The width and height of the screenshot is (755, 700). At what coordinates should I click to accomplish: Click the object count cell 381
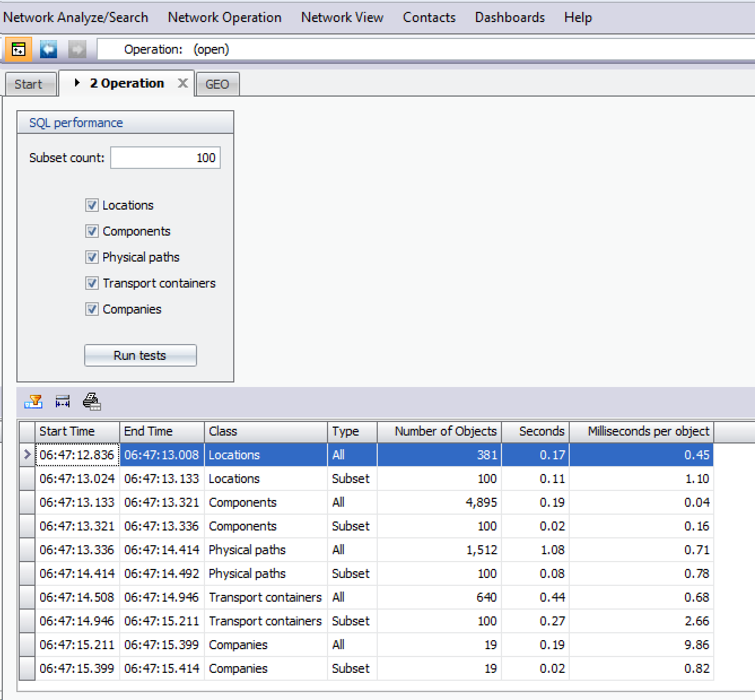[x=439, y=455]
